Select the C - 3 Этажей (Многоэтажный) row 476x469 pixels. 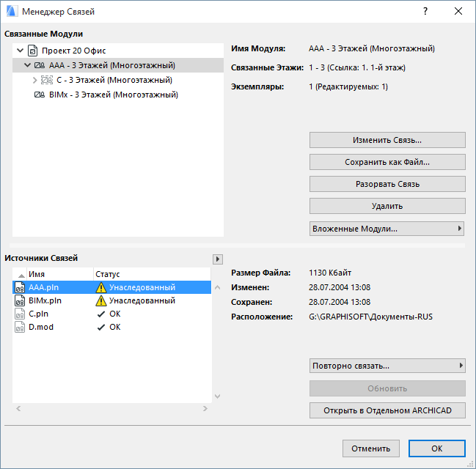[118, 80]
